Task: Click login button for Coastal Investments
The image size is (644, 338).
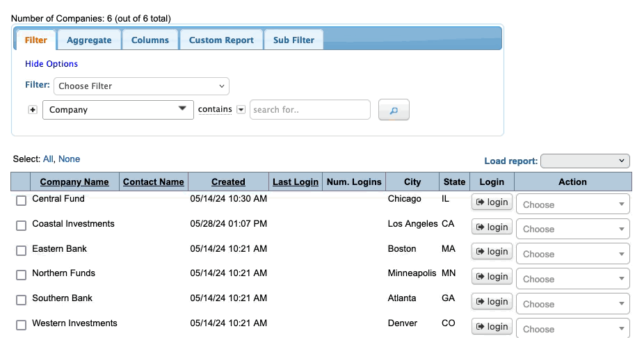Action: click(x=492, y=227)
